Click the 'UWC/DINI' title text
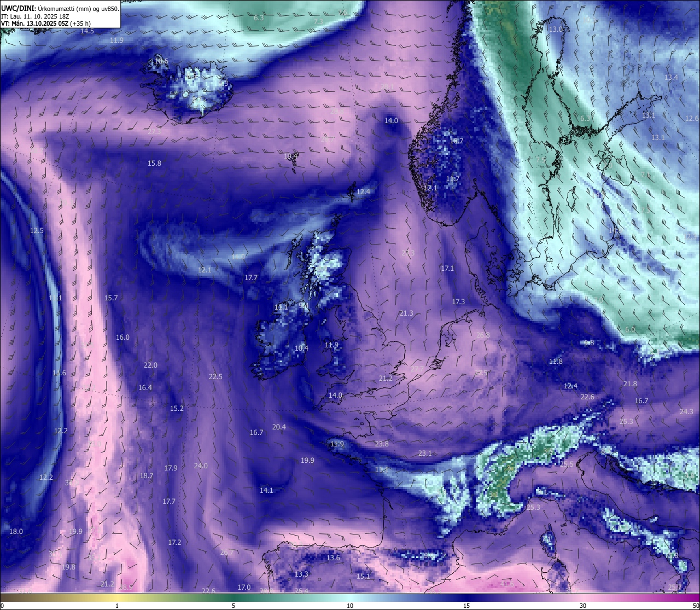The width and height of the screenshot is (700, 610). (18, 9)
